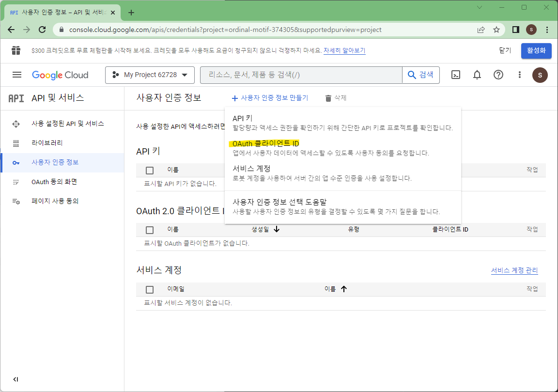
Task: Open the notifications bell
Action: pos(477,75)
